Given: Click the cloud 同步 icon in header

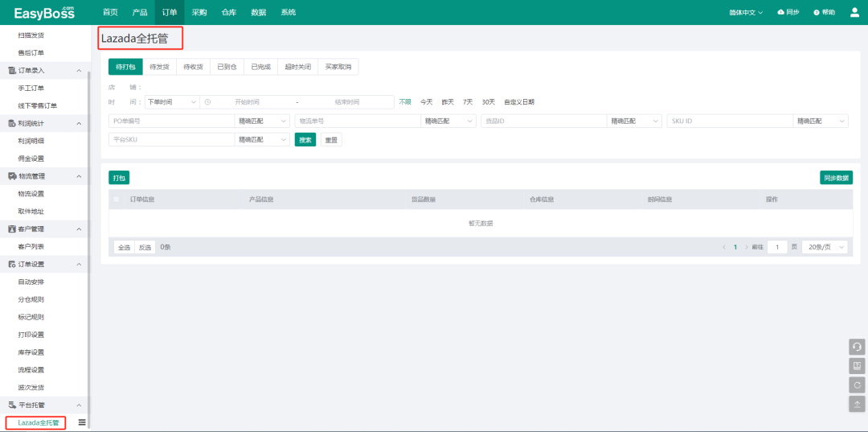Looking at the screenshot, I should click(780, 12).
